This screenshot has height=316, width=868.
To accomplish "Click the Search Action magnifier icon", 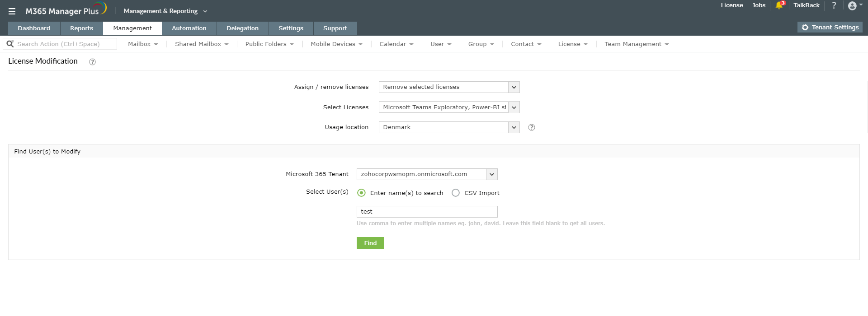I will point(10,44).
